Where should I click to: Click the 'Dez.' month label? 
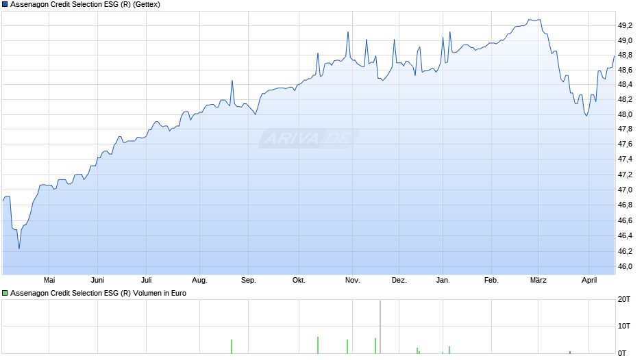399,280
